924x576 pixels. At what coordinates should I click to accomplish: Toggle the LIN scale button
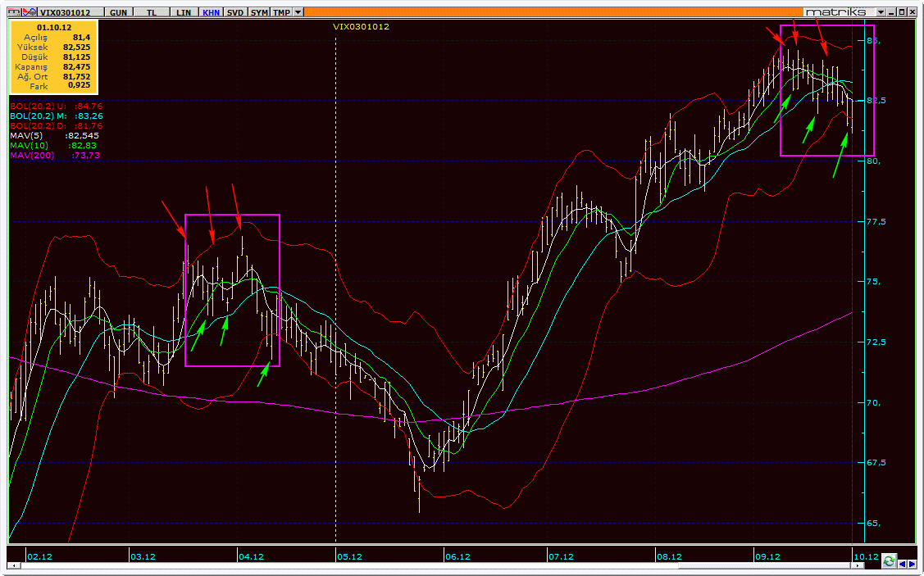pyautogui.click(x=184, y=11)
